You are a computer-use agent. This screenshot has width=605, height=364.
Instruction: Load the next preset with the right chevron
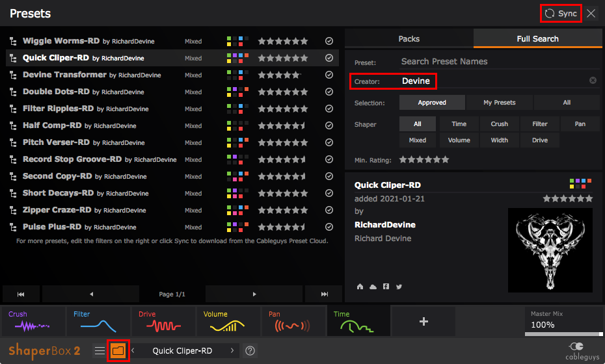click(x=232, y=350)
